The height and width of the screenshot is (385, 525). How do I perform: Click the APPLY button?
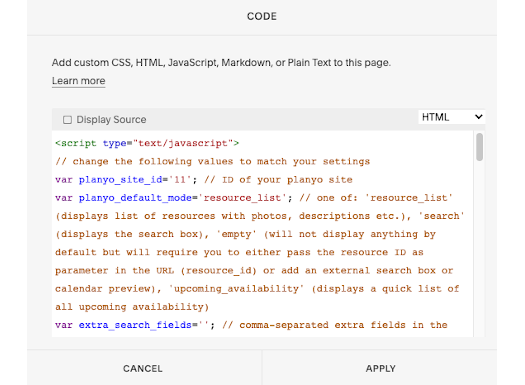point(380,368)
